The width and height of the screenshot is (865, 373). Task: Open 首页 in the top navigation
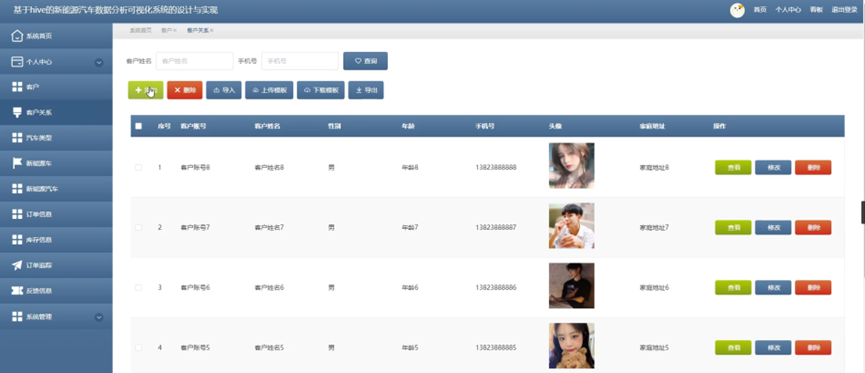tap(760, 10)
